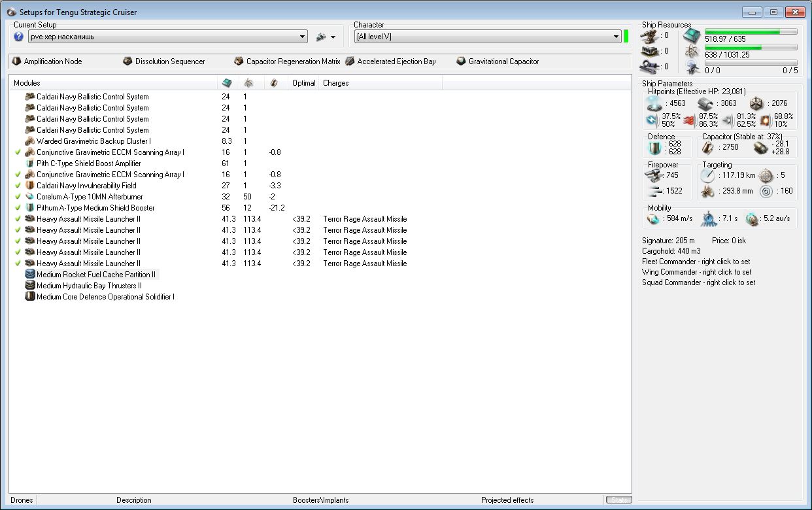
Task: Click the turret hardpoints icon in Ship Resources
Action: pyautogui.click(x=649, y=36)
